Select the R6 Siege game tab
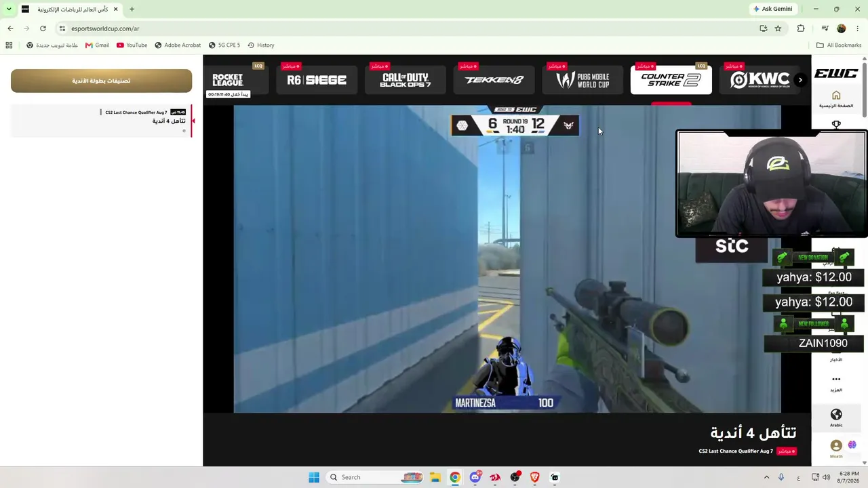Screen dimensions: 868x488 pos(317,80)
